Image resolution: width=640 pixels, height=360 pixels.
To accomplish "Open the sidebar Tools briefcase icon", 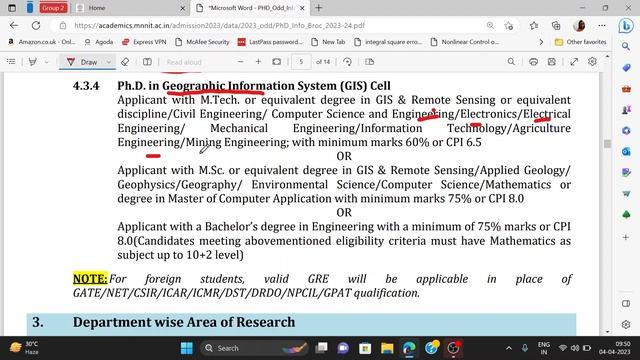I will tap(626, 89).
